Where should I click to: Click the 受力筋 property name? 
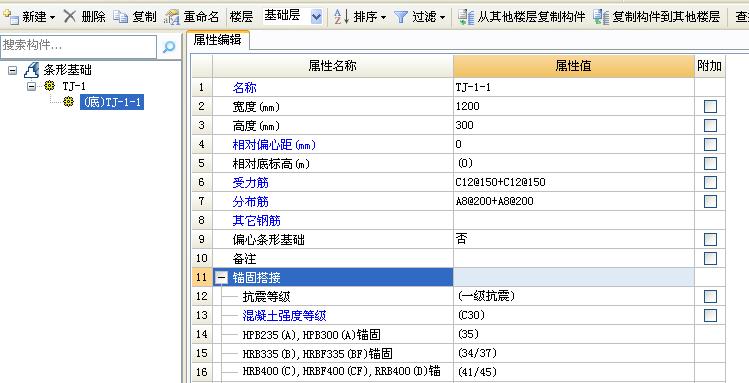pos(251,182)
